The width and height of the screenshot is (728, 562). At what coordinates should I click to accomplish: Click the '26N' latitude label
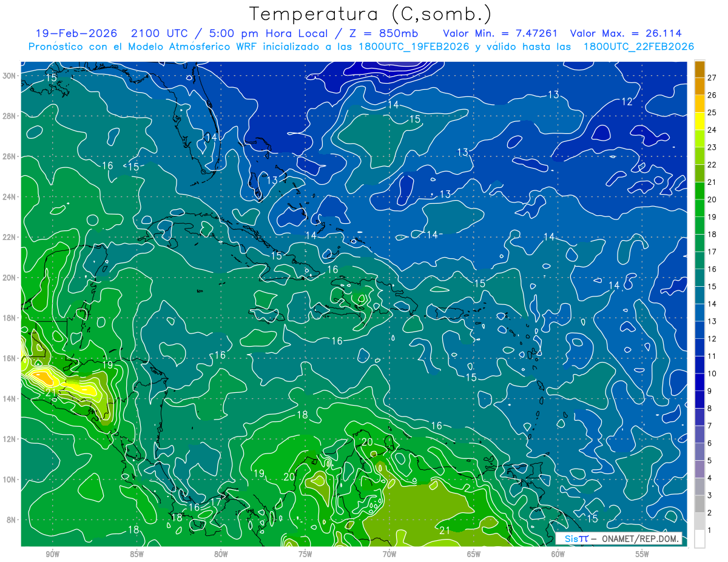pyautogui.click(x=10, y=156)
